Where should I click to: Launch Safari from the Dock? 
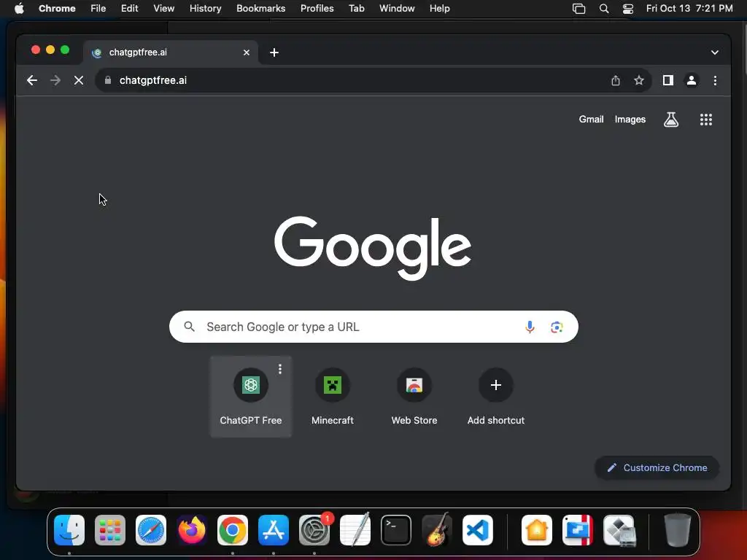point(151,530)
